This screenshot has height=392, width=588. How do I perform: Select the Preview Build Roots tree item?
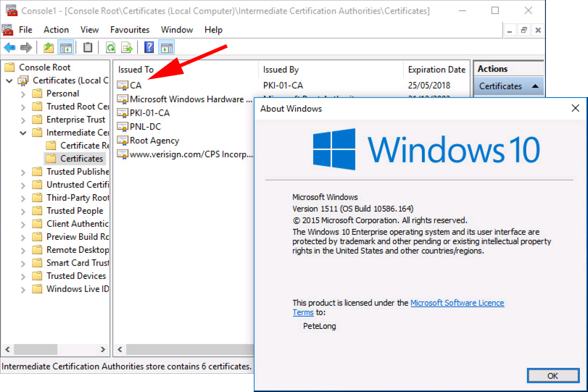click(x=78, y=237)
